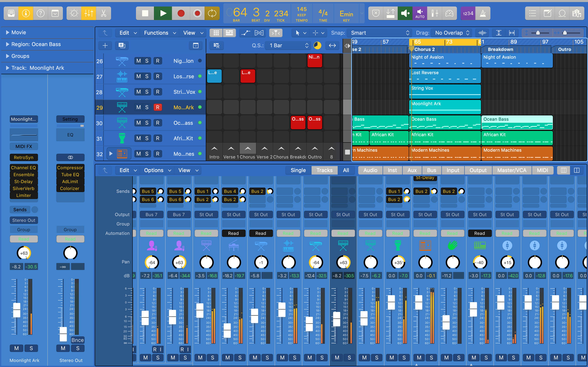This screenshot has width=588, height=367.
Task: Open the Smart Controls dial icon
Action: 74,13
